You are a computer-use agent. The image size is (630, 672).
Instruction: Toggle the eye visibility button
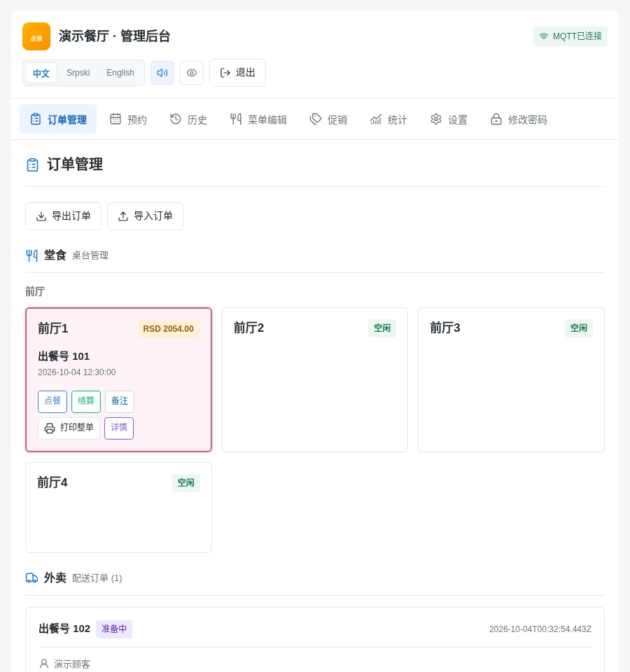coord(192,73)
